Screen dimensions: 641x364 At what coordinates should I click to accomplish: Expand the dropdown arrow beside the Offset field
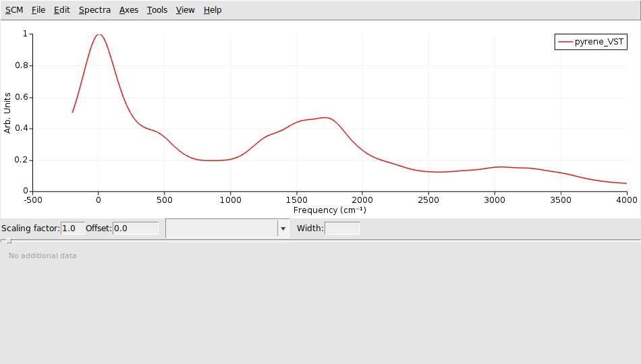tap(283, 229)
